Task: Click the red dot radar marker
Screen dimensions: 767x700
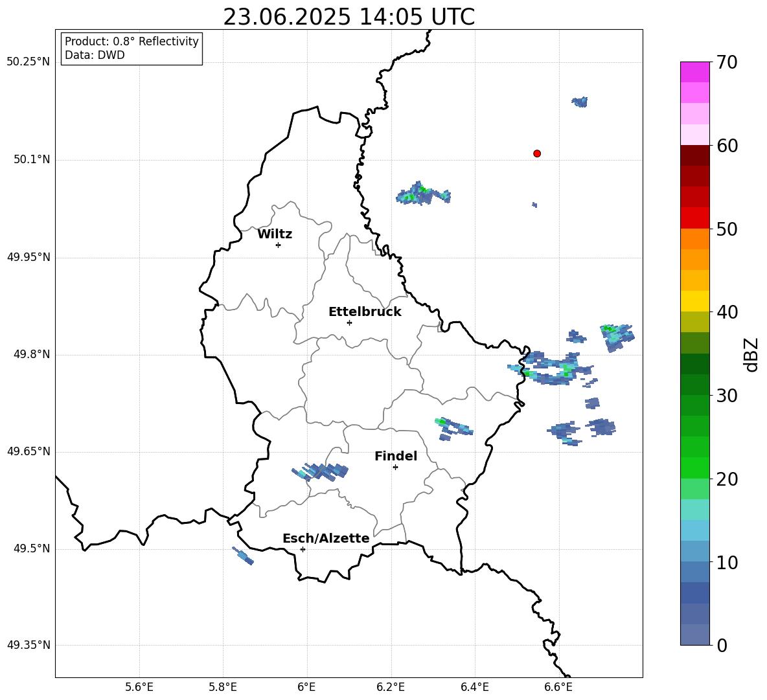Action: click(536, 153)
